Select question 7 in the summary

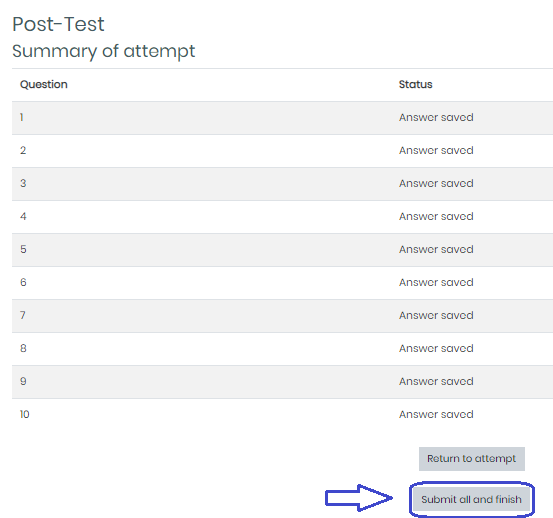(x=23, y=315)
